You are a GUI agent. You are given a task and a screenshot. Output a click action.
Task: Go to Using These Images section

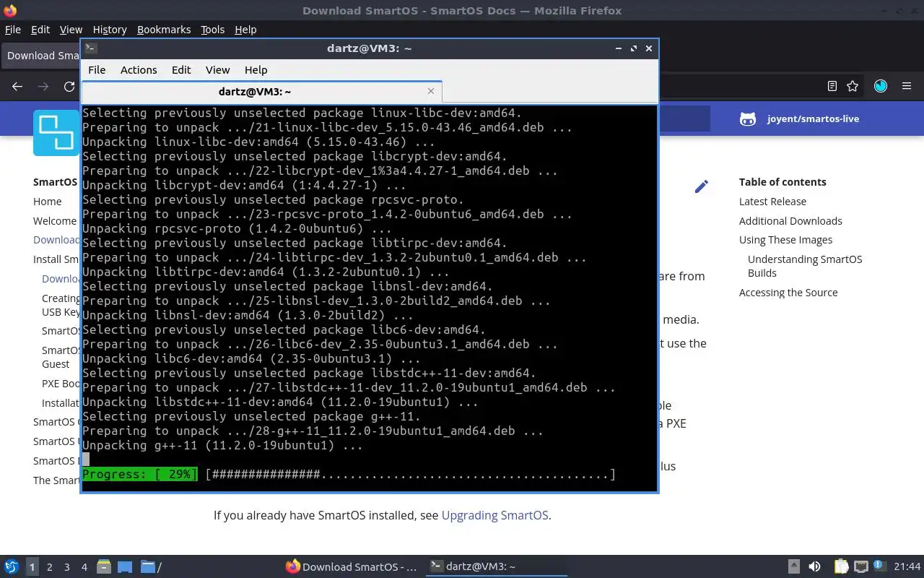coord(785,240)
